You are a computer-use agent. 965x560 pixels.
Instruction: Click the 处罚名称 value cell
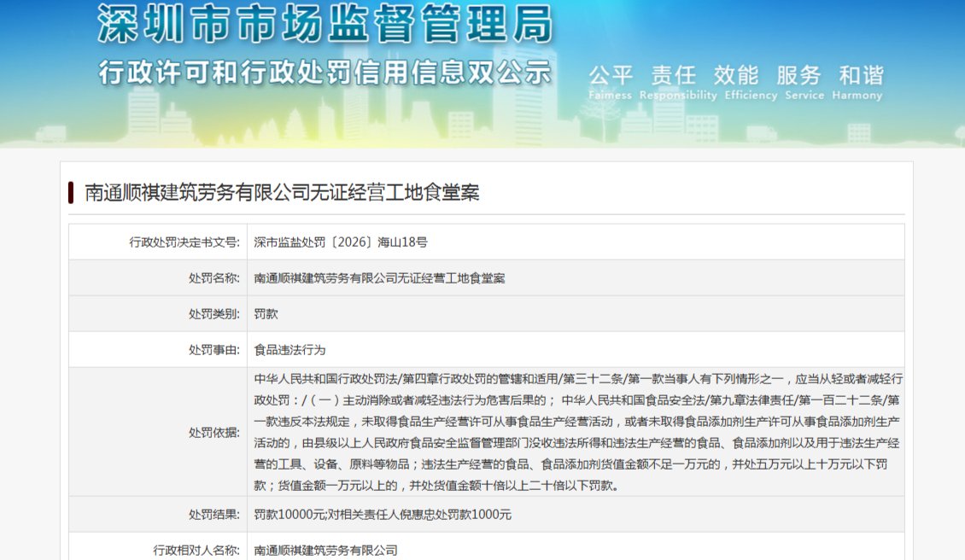coord(576,278)
